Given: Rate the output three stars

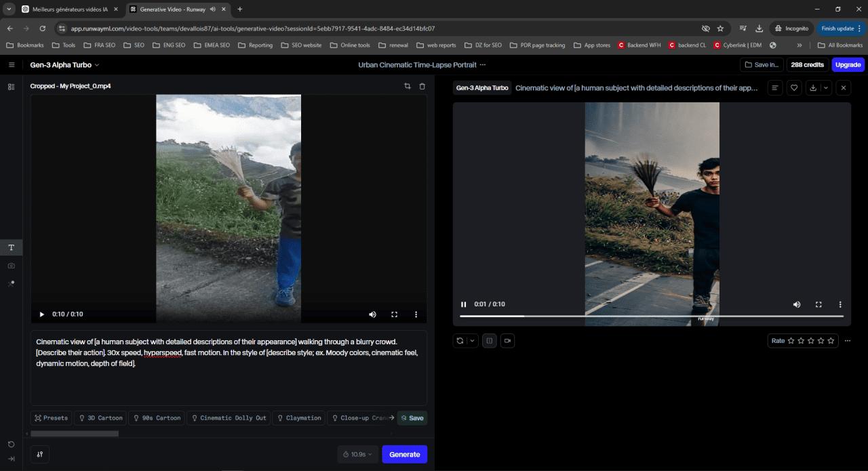Looking at the screenshot, I should [x=811, y=341].
